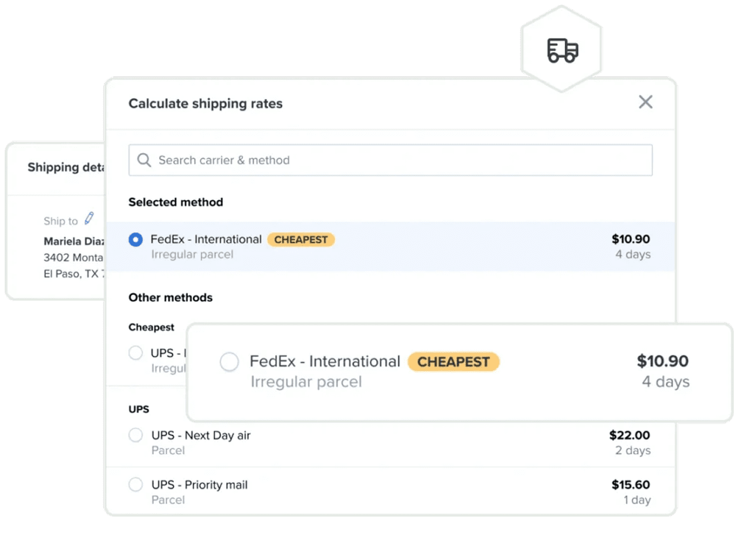Click the UPS - Next Day air label
Viewport: 742px width, 560px height.
pos(201,436)
